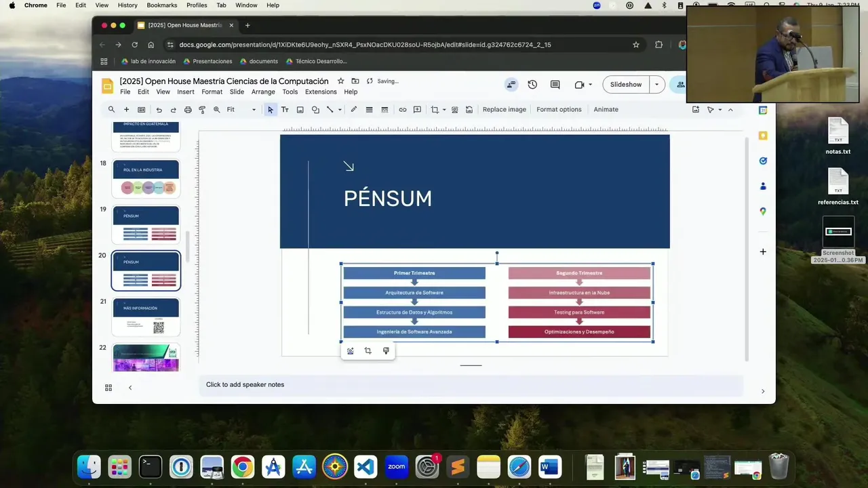Click the search menus magnifier icon
Image resolution: width=868 pixels, height=488 pixels.
(111, 109)
